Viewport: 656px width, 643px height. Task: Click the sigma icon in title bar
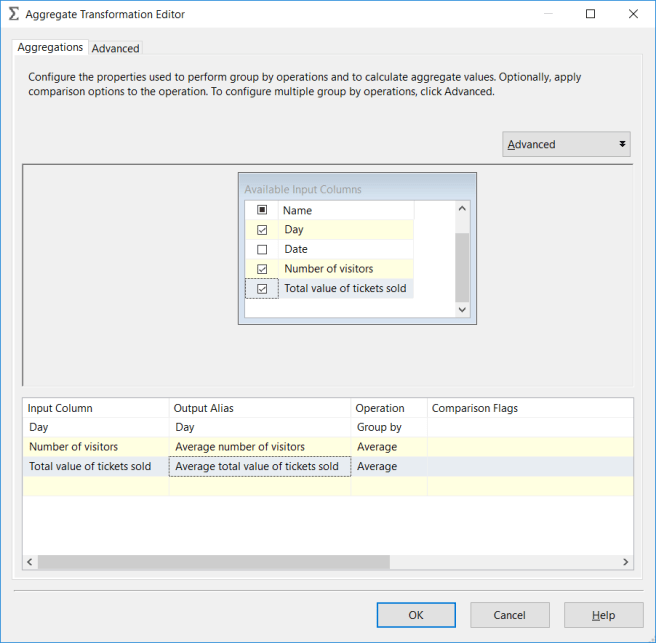coord(14,14)
